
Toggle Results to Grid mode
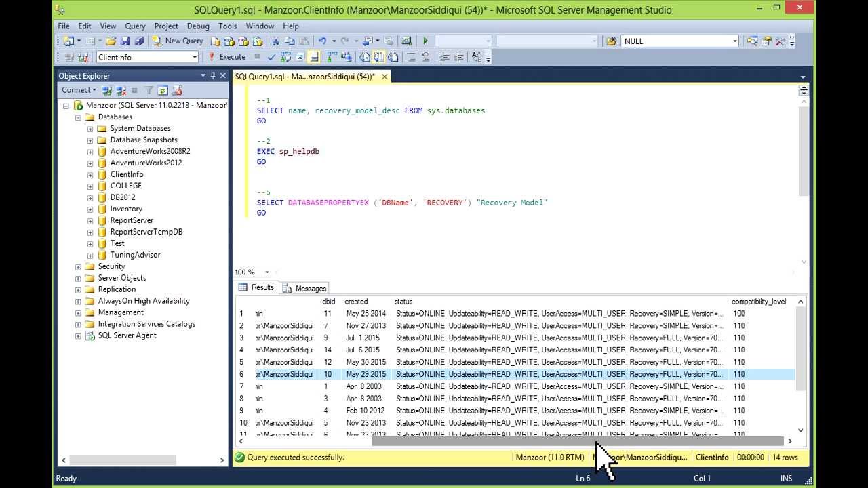pos(378,57)
